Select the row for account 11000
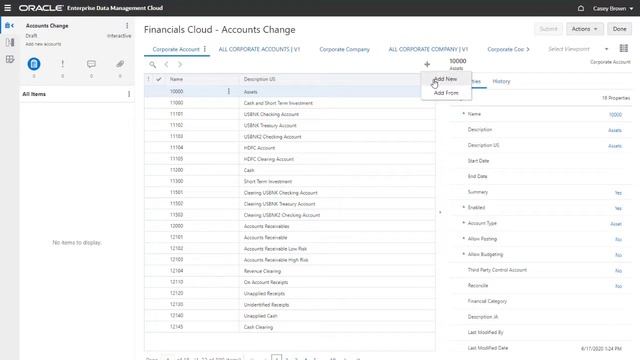 (290, 103)
